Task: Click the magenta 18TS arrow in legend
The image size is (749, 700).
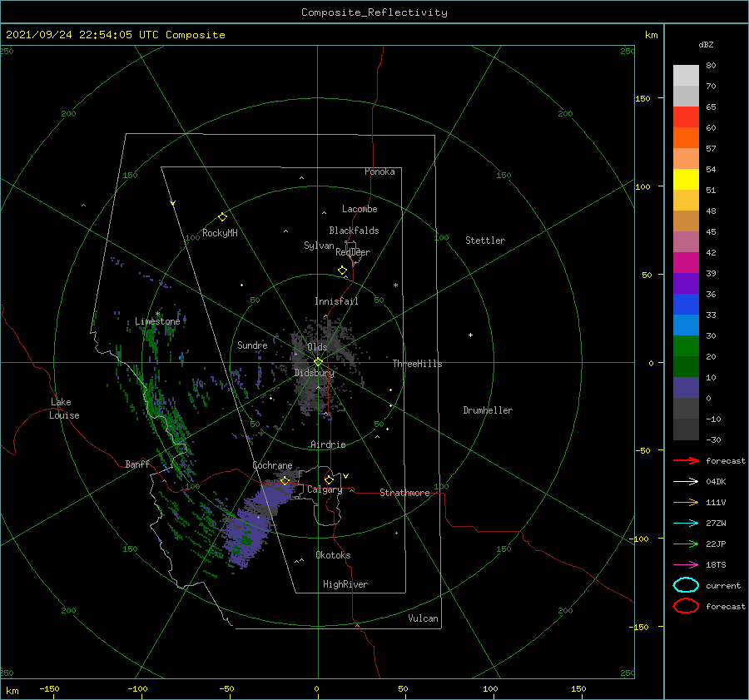Action: pos(686,565)
